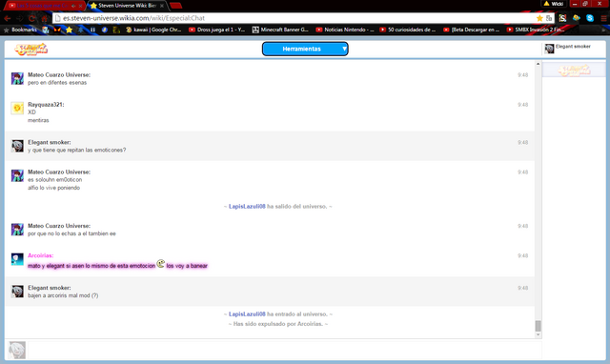Click the bookmark star in the address bar
The height and width of the screenshot is (364, 610).
point(539,18)
